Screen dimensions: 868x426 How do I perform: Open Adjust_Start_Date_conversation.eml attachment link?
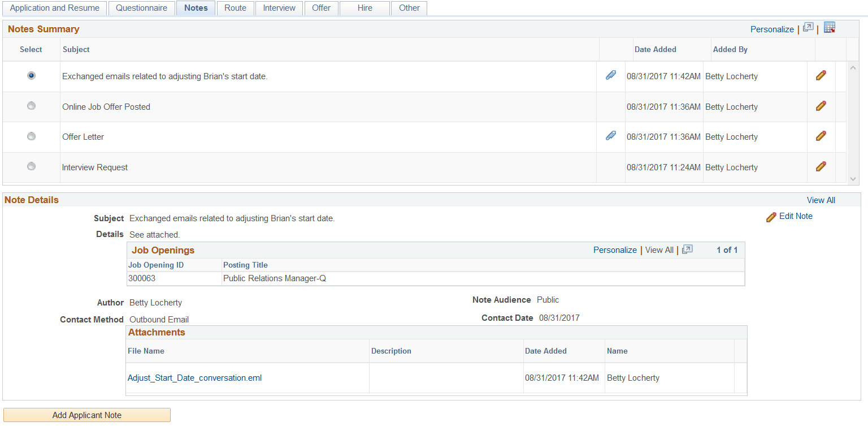click(194, 377)
